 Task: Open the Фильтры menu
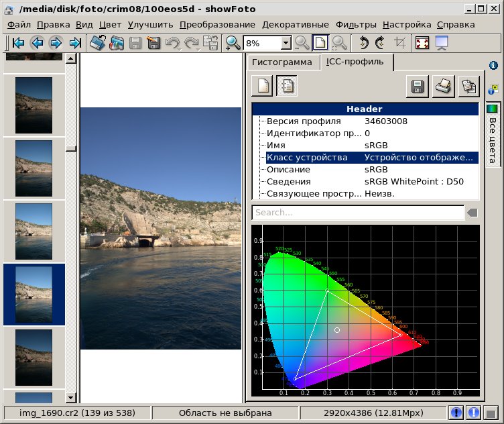click(x=355, y=24)
